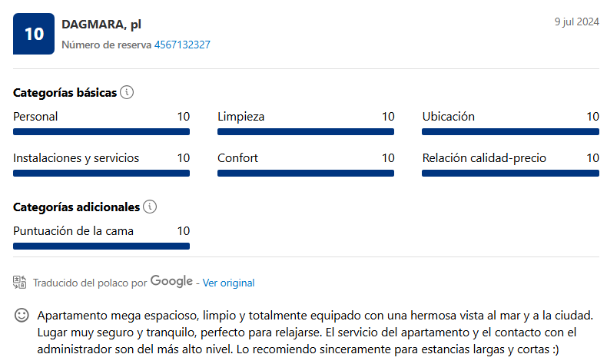Image resolution: width=607 pixels, height=364 pixels.
Task: Click the info icon beside Categorías adicionales
Action: click(x=150, y=207)
